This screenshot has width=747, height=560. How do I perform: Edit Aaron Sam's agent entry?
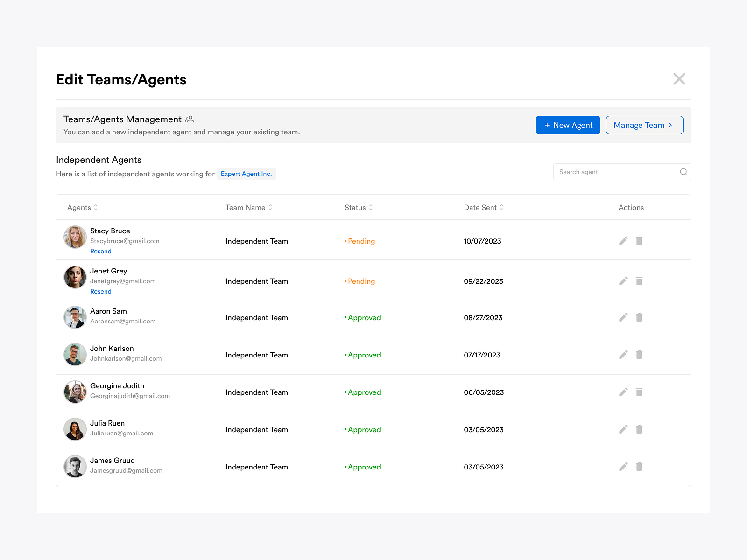click(623, 317)
